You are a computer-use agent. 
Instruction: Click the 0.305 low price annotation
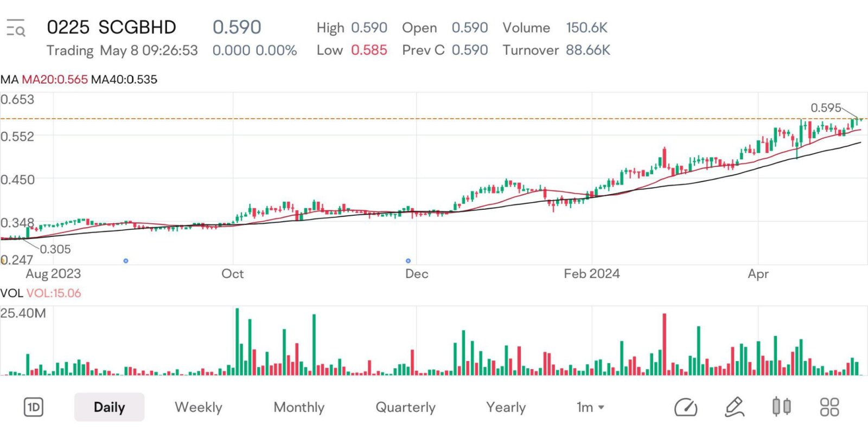point(55,249)
